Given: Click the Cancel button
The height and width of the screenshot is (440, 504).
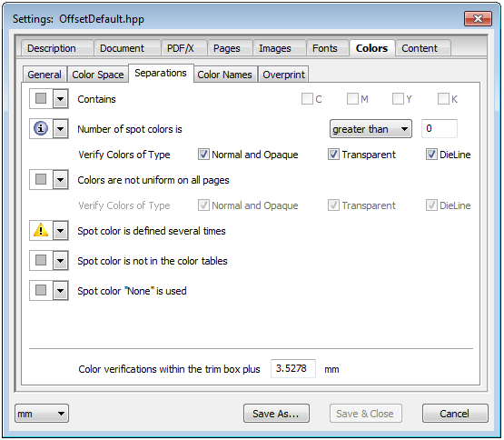Looking at the screenshot, I should pos(454,414).
